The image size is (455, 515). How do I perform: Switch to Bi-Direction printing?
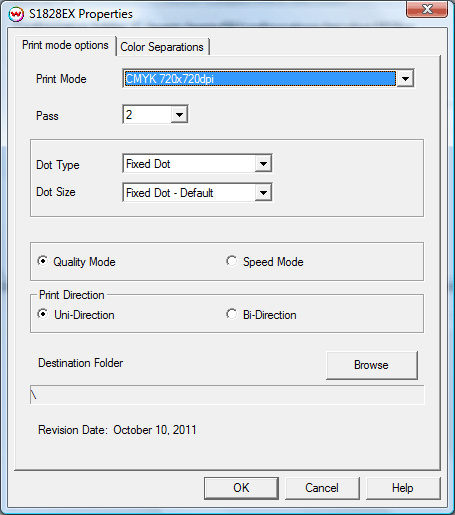(231, 314)
